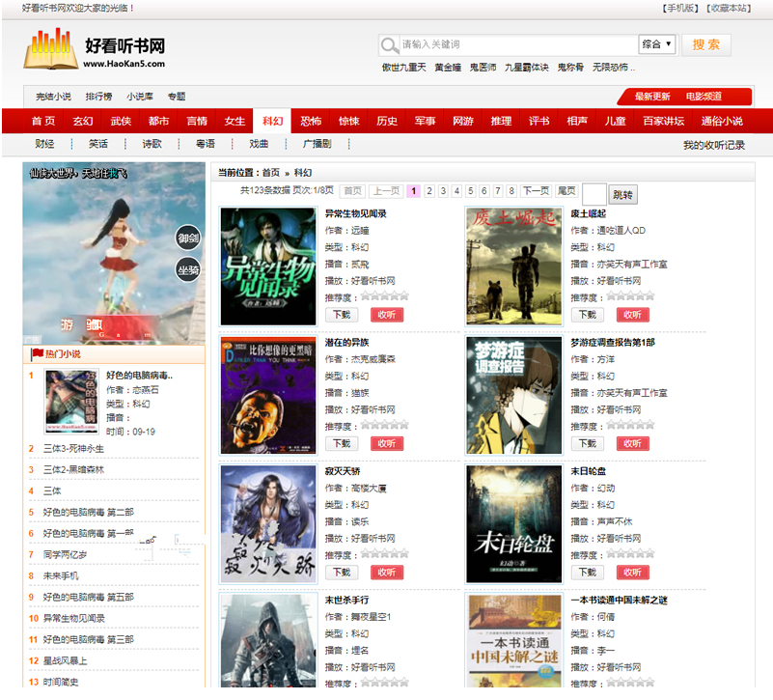Click the 坐骑 round icon in banner

(x=188, y=270)
